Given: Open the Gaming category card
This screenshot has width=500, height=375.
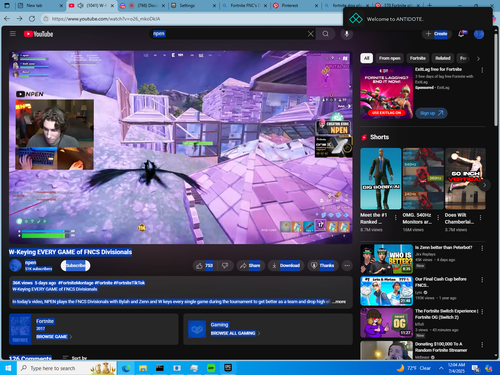Looking at the screenshot, I should point(268,329).
